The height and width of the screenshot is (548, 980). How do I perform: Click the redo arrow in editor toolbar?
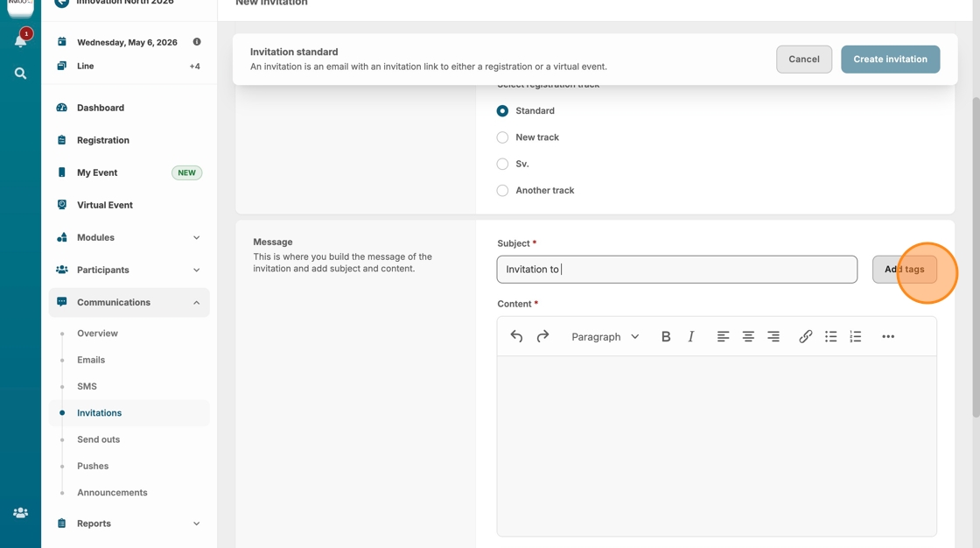542,337
